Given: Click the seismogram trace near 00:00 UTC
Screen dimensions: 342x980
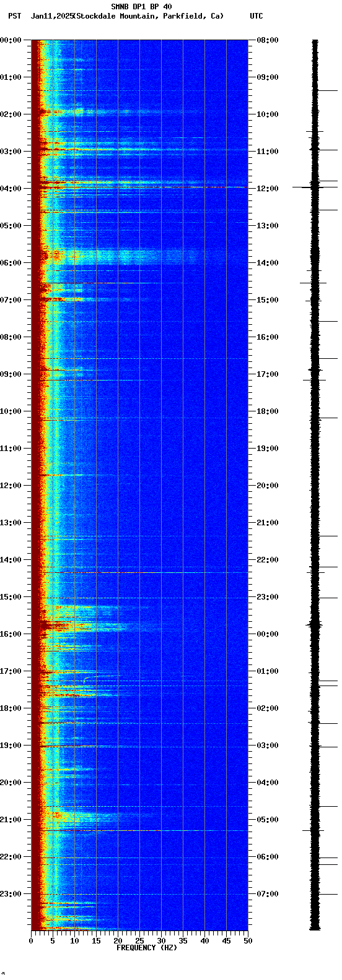Looking at the screenshot, I should (315, 625).
